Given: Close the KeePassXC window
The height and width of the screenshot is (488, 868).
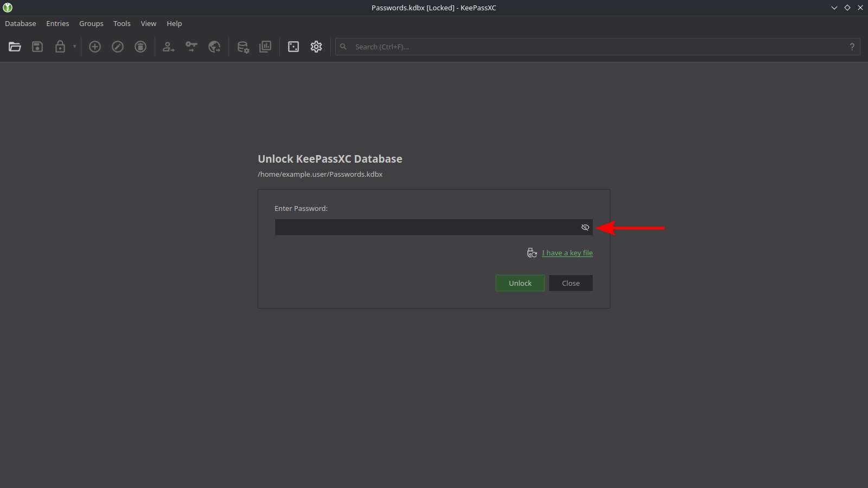Looking at the screenshot, I should pos(860,8).
